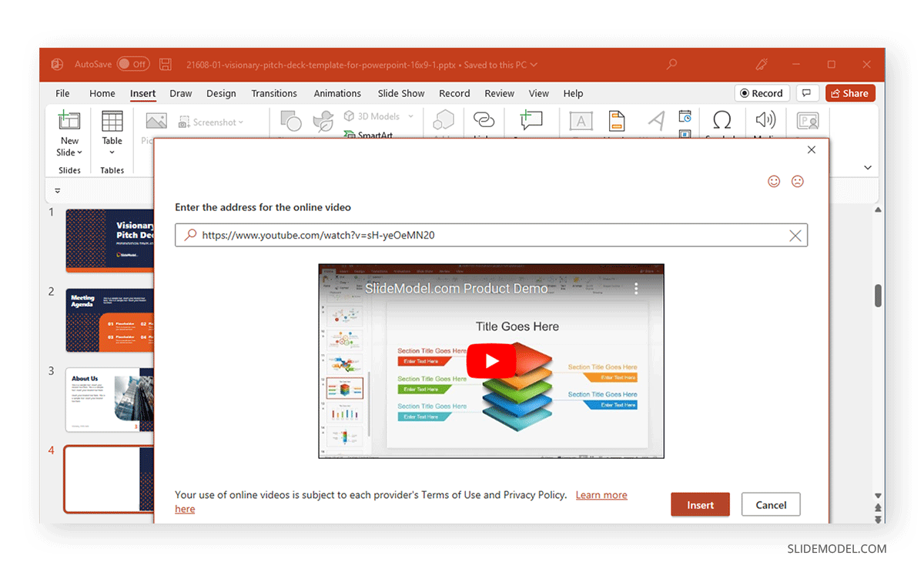Click the SmartArt command
The height and width of the screenshot is (572, 924).
click(x=368, y=135)
